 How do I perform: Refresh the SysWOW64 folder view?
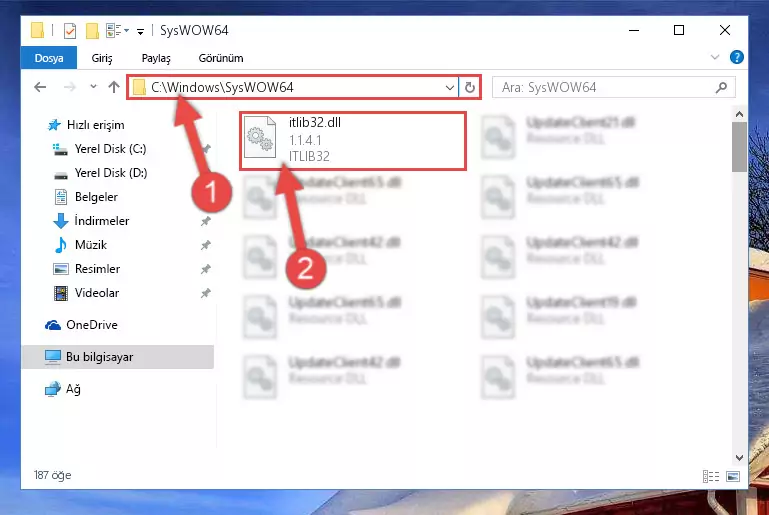point(469,88)
